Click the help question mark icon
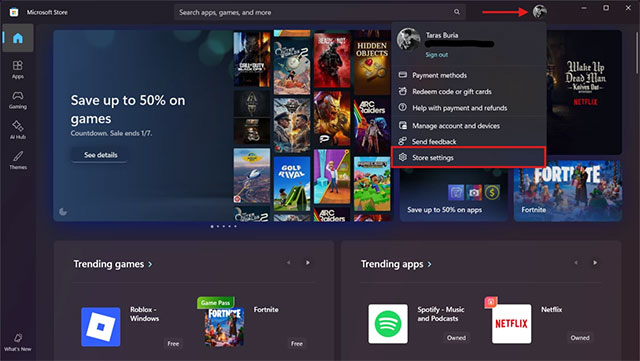This screenshot has height=361, width=640. coord(402,107)
